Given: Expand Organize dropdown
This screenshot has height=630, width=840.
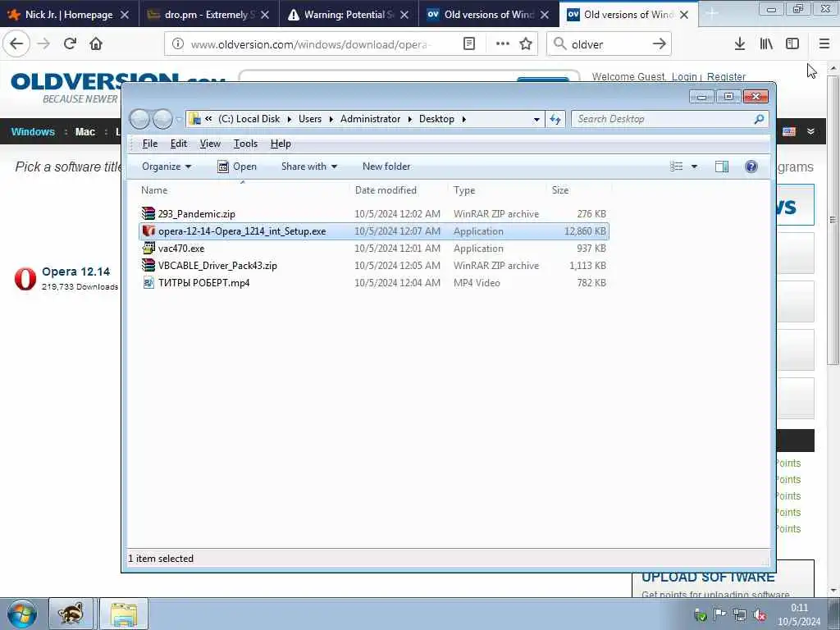Looking at the screenshot, I should [167, 167].
